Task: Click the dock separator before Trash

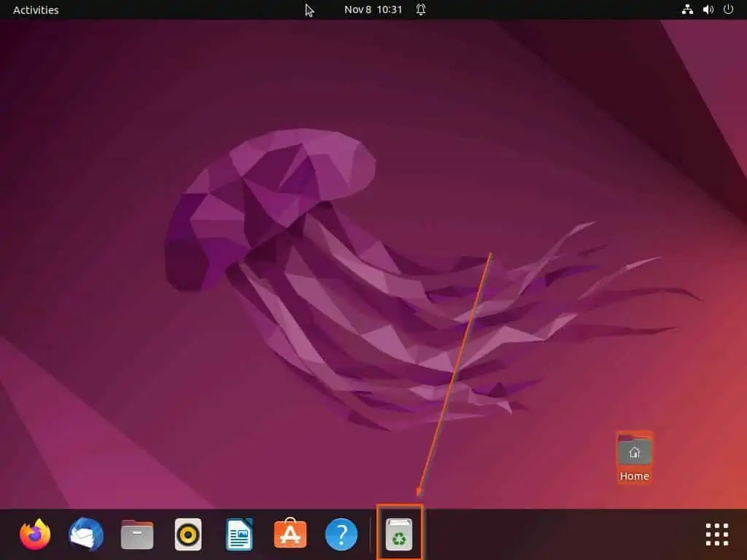Action: pyautogui.click(x=370, y=535)
